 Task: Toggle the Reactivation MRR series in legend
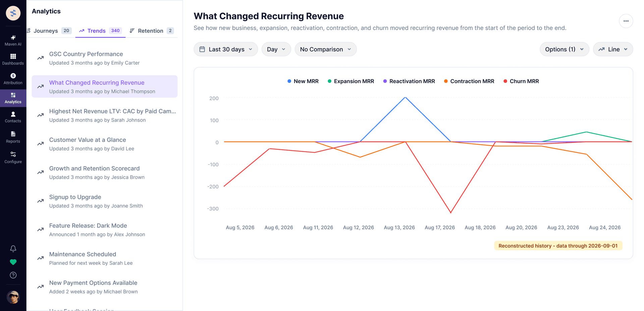(409, 81)
